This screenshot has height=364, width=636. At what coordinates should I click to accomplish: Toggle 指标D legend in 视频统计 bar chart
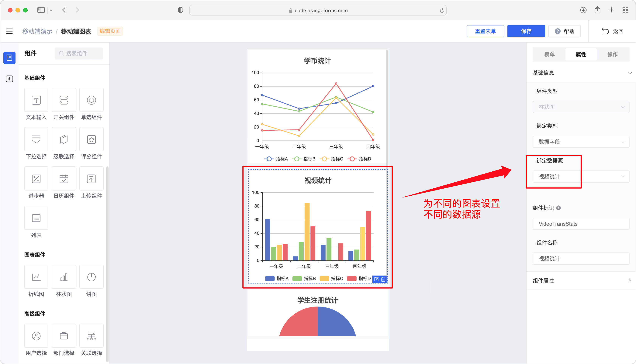pos(359,279)
